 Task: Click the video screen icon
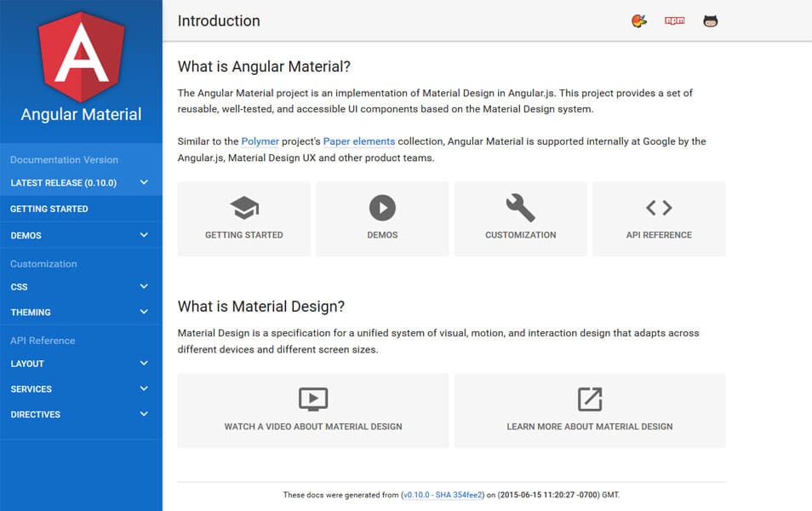[x=313, y=399]
